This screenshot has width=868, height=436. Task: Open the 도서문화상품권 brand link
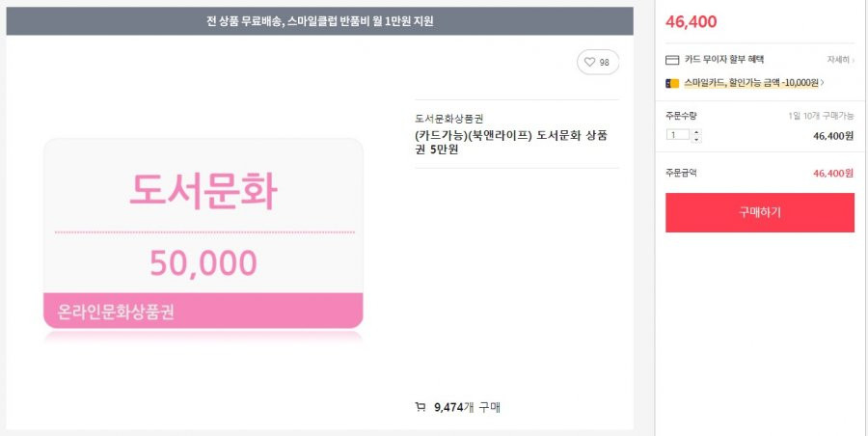pos(448,119)
